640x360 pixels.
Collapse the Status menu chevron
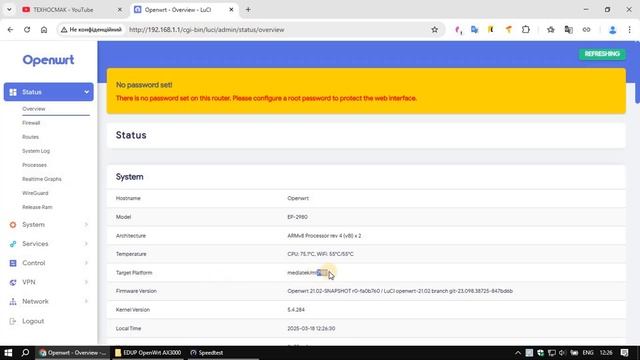[x=87, y=92]
